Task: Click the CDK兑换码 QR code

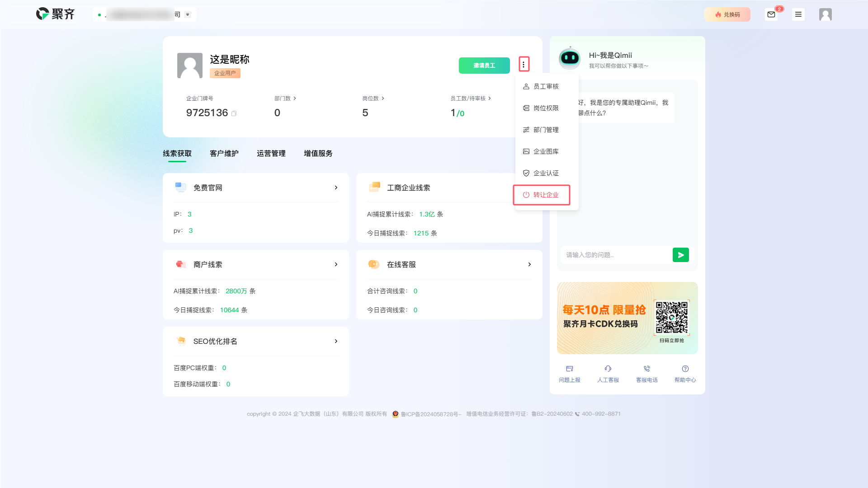Action: pos(672,318)
